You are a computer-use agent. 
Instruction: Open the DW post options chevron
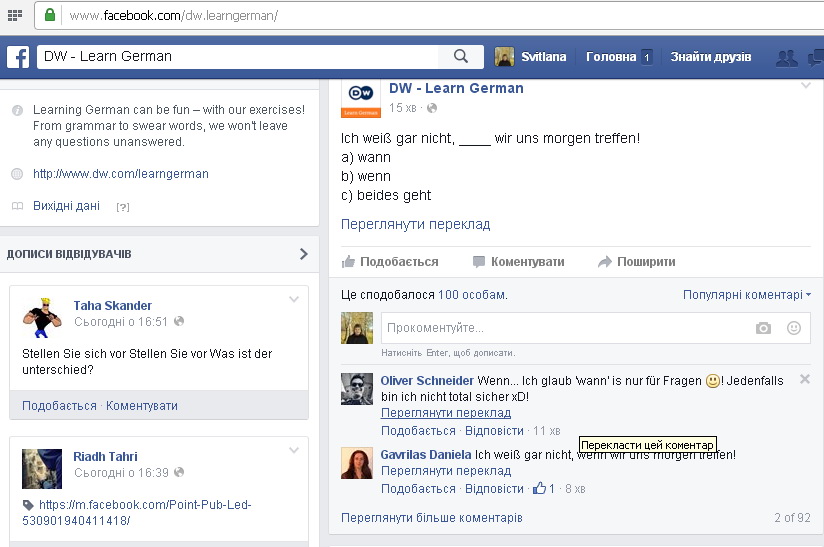coord(806,85)
